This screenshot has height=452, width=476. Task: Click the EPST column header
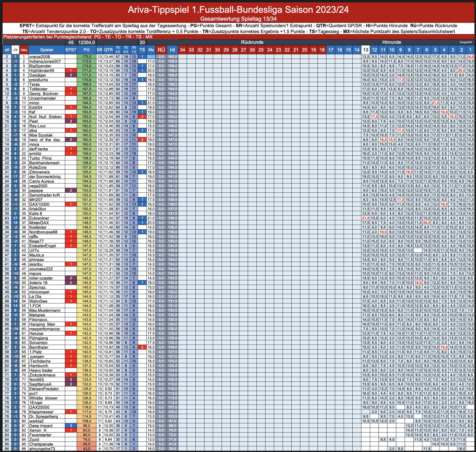tap(71, 50)
